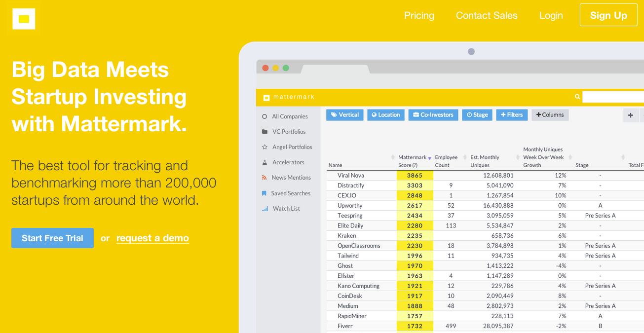The height and width of the screenshot is (333, 644).
Task: Click the flask icon beside Accelerators
Action: point(265,162)
